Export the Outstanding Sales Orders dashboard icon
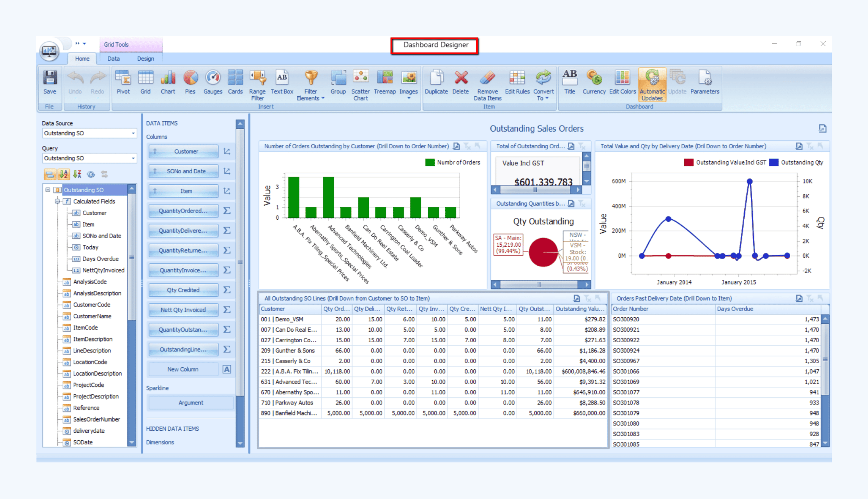 point(822,128)
